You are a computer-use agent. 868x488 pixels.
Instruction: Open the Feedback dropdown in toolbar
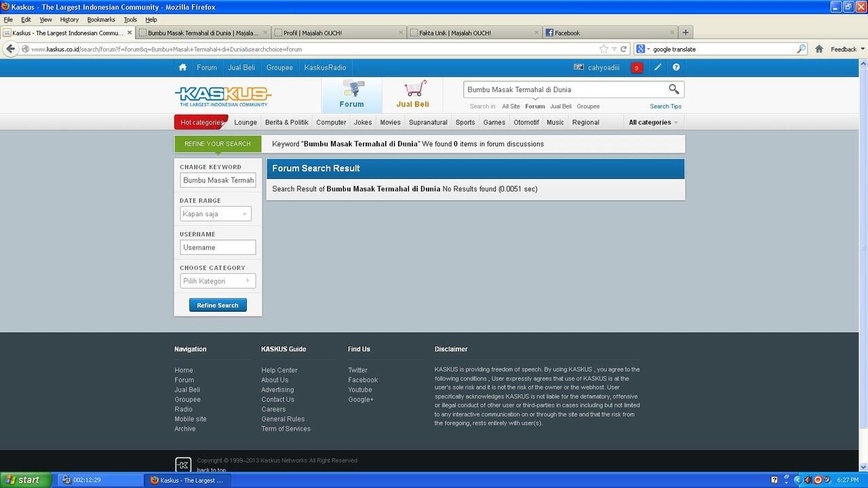(848, 49)
